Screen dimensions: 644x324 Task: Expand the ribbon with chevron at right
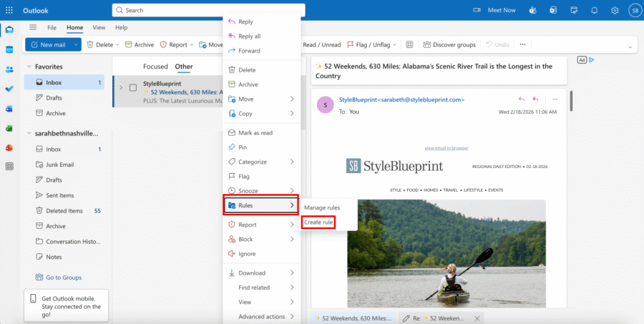[630, 47]
